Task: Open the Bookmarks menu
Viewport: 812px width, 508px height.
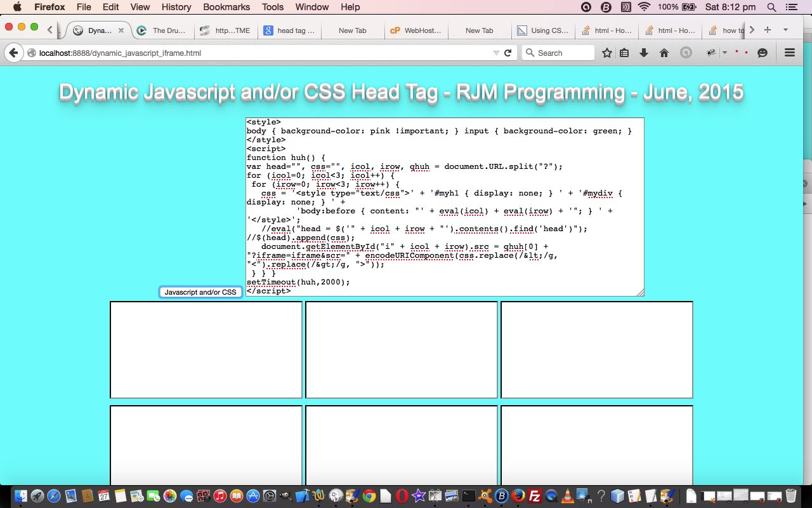Action: point(226,7)
